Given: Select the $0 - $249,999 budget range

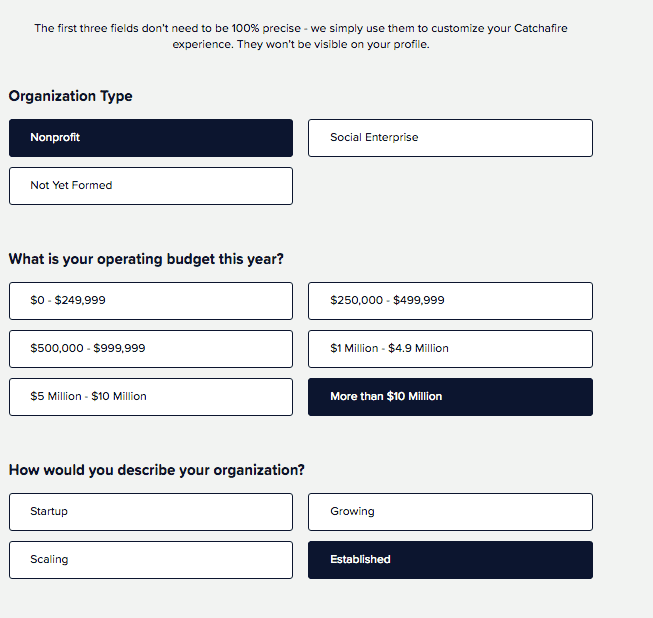Looking at the screenshot, I should coord(150,301).
